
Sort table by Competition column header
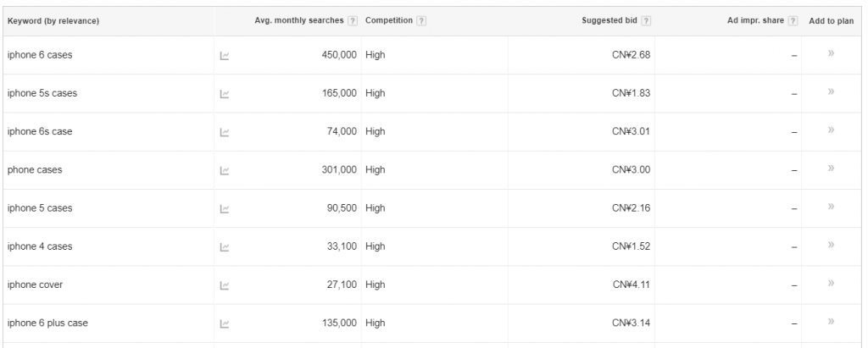point(387,20)
